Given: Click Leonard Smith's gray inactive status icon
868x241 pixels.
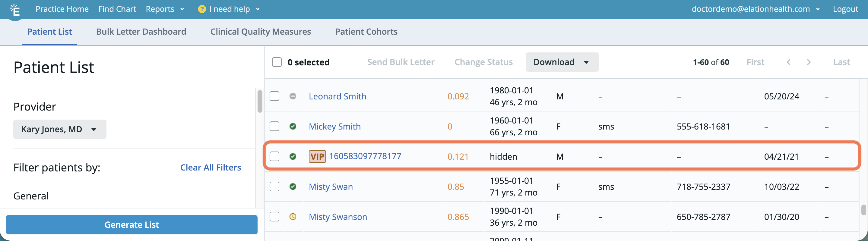Looking at the screenshot, I should click(293, 96).
